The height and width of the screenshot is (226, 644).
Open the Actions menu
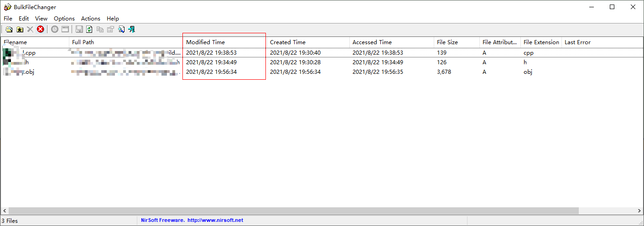pos(91,19)
